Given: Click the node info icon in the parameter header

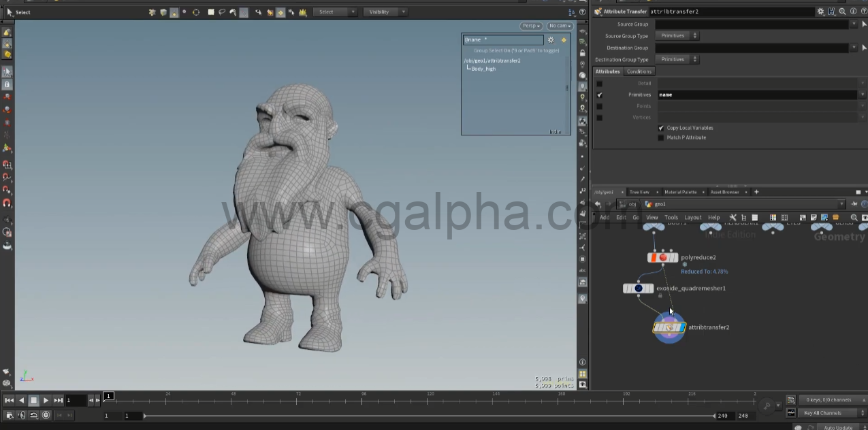Looking at the screenshot, I should pyautogui.click(x=852, y=12).
